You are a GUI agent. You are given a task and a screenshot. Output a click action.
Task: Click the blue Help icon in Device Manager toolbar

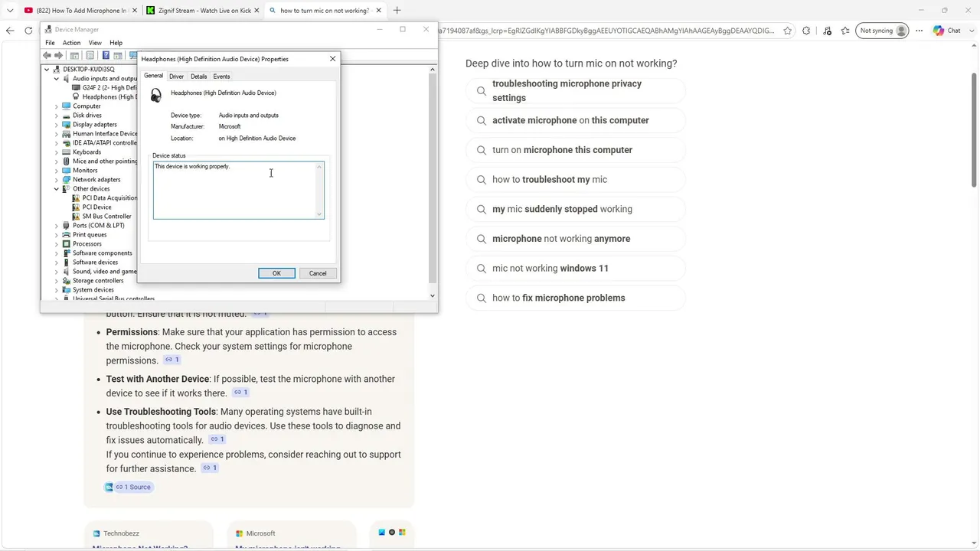(x=106, y=55)
